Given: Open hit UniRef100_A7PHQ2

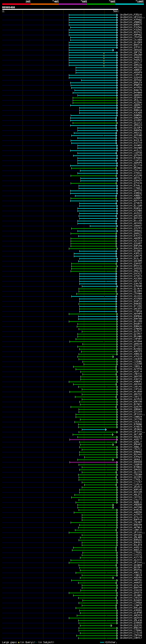Looking at the screenshot, I should click(x=131, y=20).
